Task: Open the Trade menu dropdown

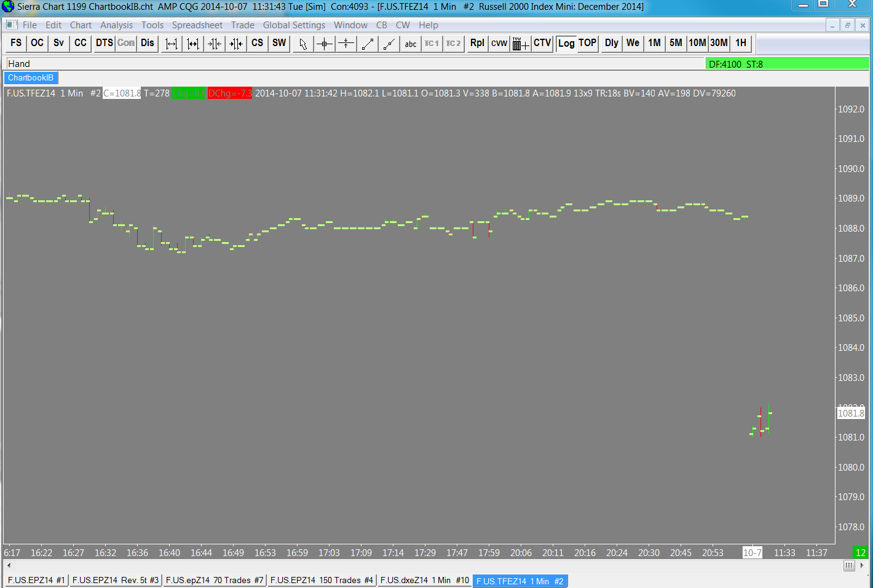Action: point(243,25)
